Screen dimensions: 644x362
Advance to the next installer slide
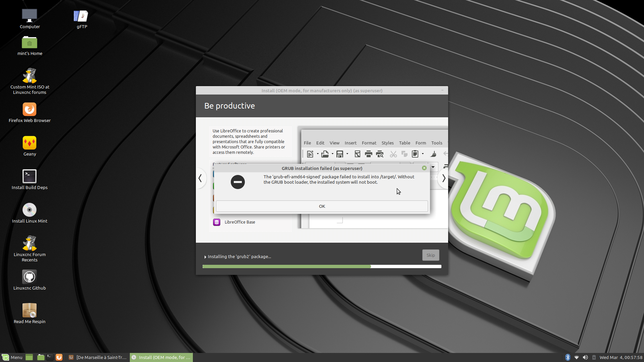443,178
